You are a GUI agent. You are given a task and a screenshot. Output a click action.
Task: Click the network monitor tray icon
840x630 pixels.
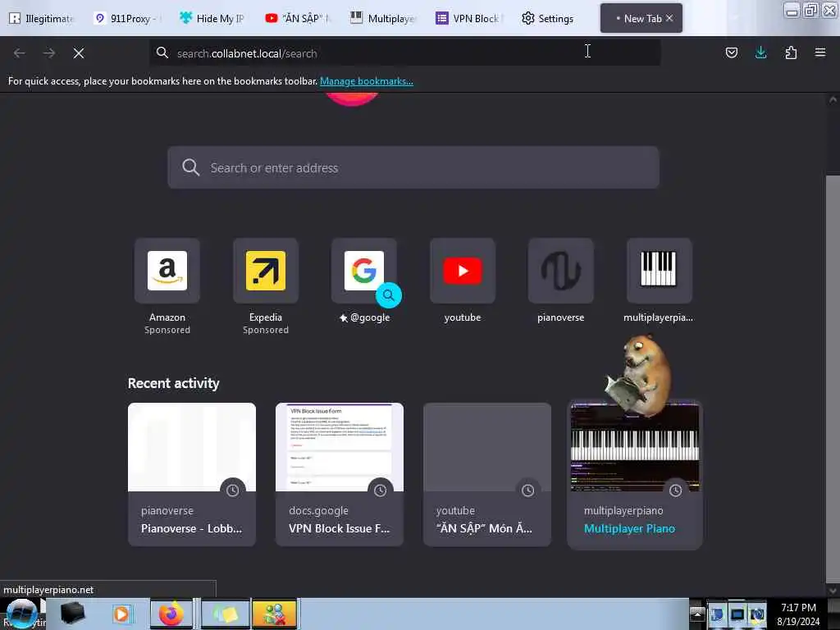pyautogui.click(x=737, y=614)
